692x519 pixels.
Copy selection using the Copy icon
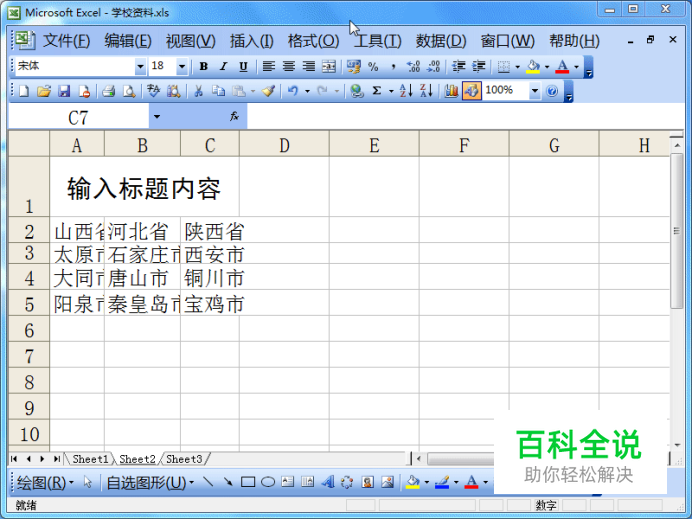tap(218, 91)
